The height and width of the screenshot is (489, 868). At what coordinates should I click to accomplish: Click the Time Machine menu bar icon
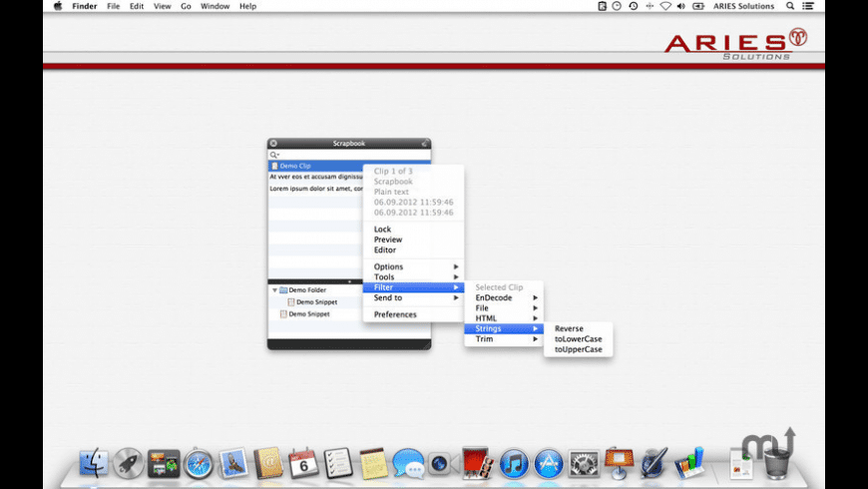(634, 6)
